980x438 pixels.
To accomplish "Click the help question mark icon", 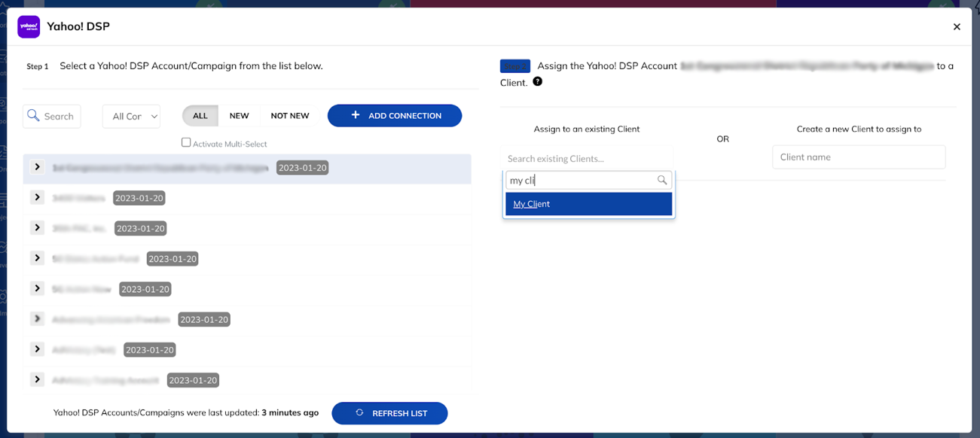I will 537,81.
